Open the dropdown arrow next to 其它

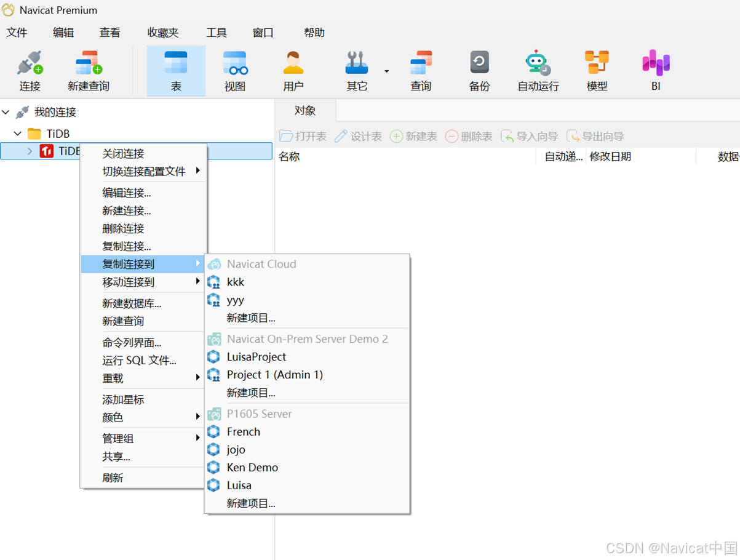click(387, 71)
